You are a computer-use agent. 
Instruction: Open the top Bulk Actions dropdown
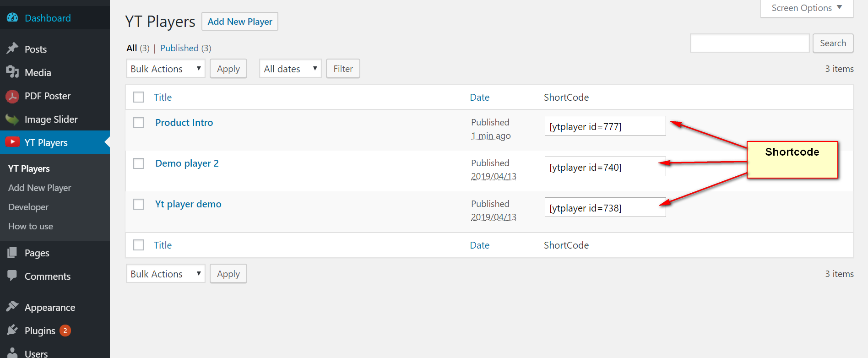tap(165, 69)
